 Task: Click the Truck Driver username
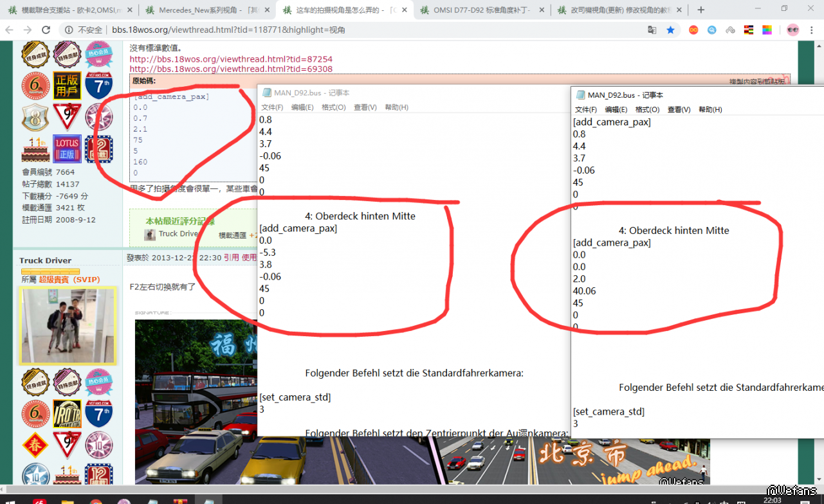click(45, 260)
